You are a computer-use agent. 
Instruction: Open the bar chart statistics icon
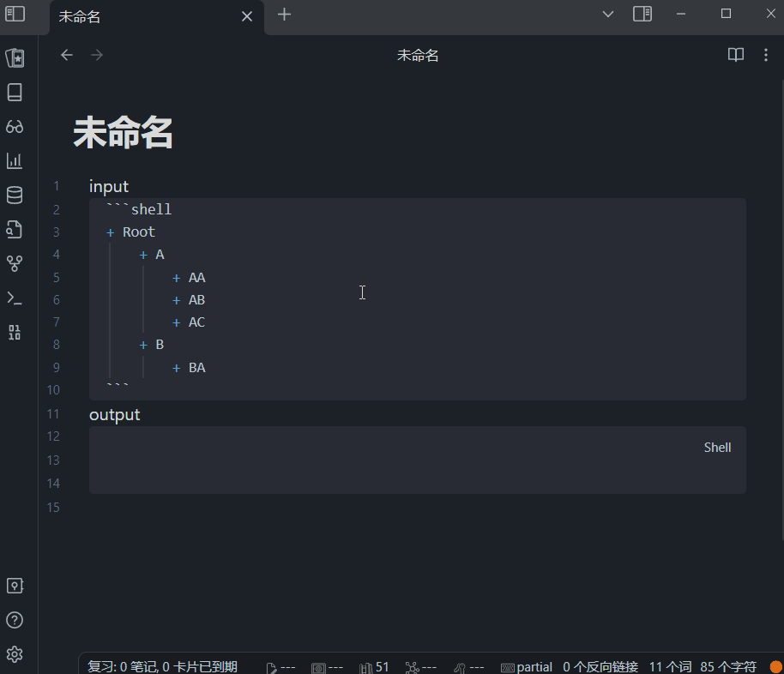(15, 160)
